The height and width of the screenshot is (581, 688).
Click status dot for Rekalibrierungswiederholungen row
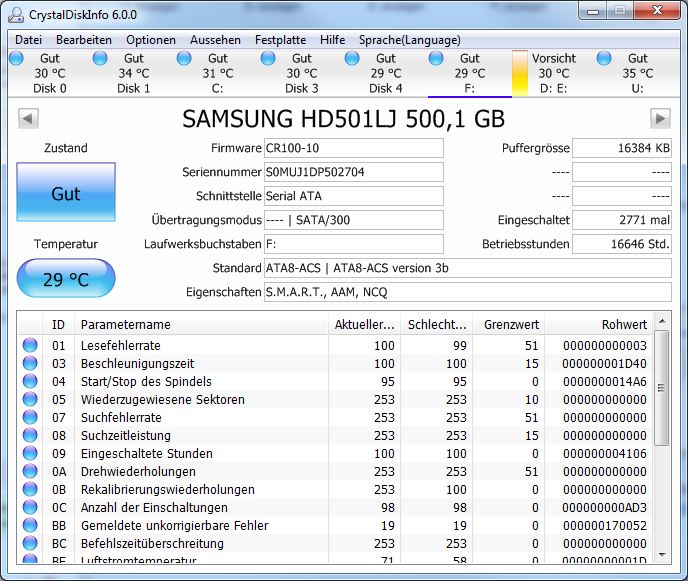(x=30, y=489)
